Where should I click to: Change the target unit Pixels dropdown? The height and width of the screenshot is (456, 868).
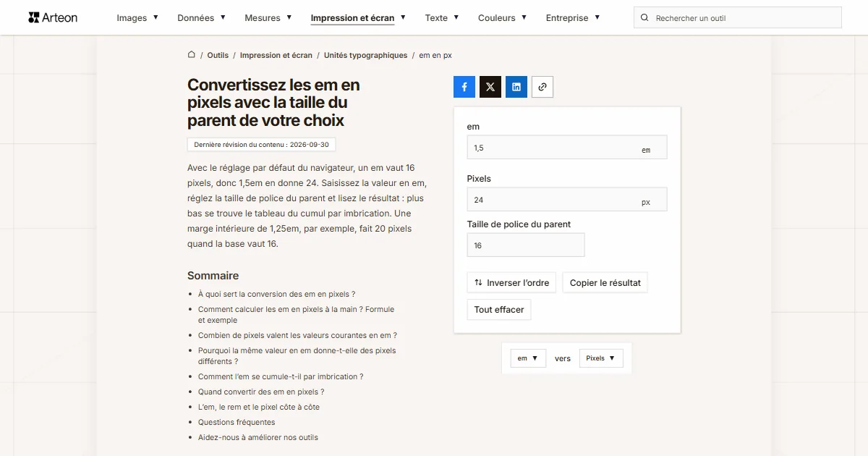click(601, 358)
